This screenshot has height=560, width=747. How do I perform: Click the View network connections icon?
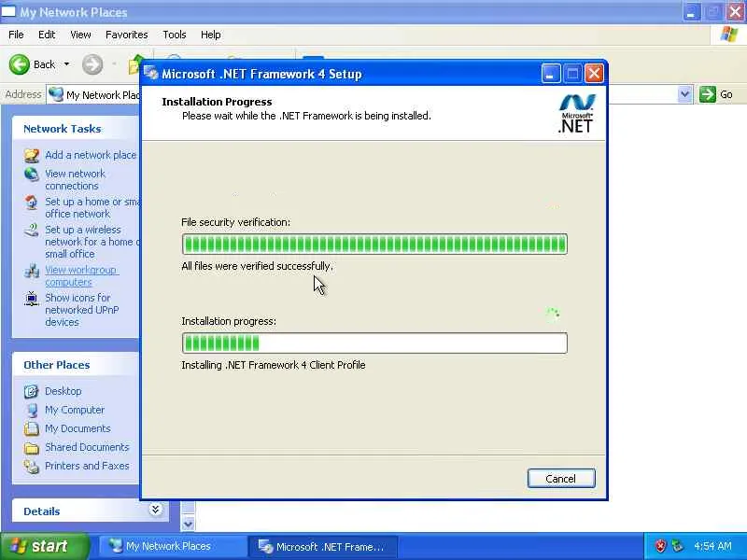(32, 175)
